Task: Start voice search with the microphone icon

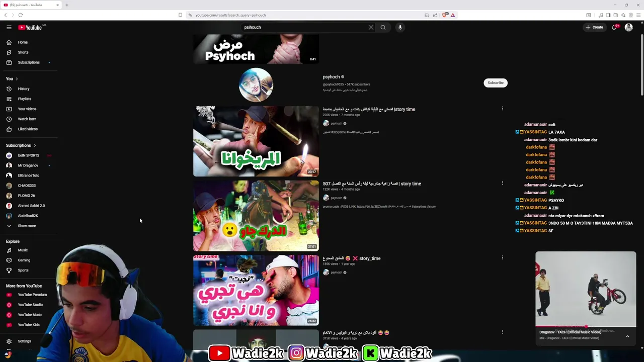Action: (400, 27)
